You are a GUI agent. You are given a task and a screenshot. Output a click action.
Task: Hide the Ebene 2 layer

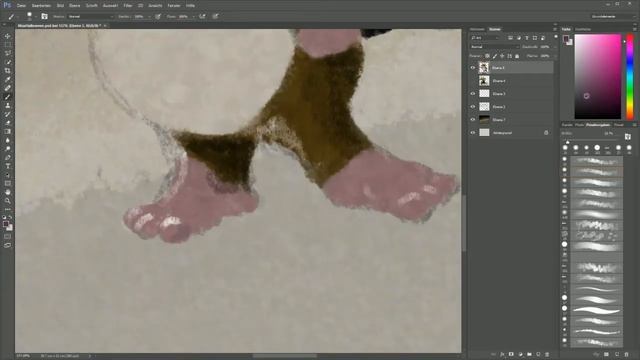473,107
